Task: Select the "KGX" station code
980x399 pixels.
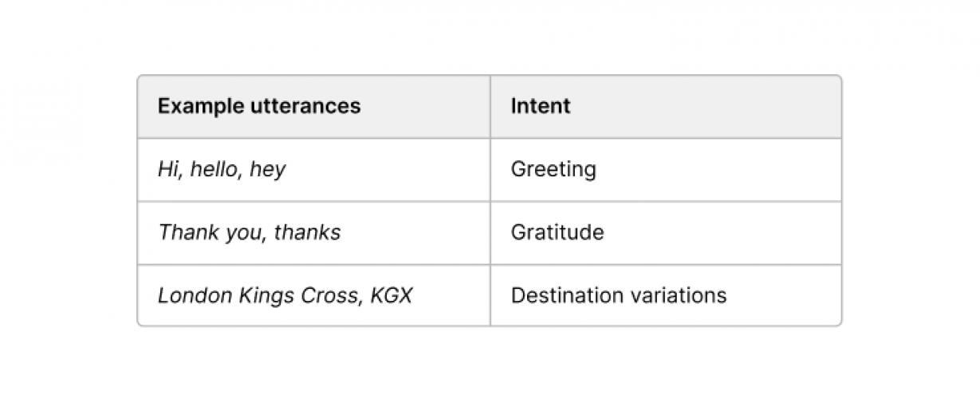Action: [x=391, y=295]
